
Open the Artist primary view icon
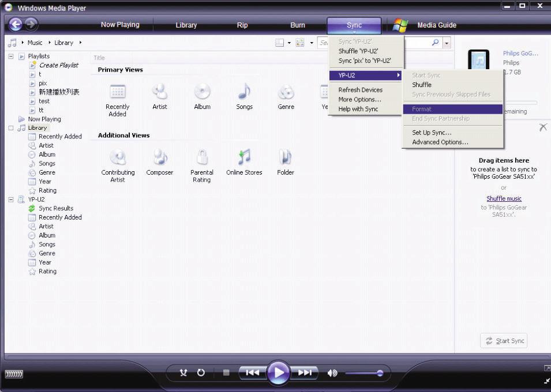(160, 92)
